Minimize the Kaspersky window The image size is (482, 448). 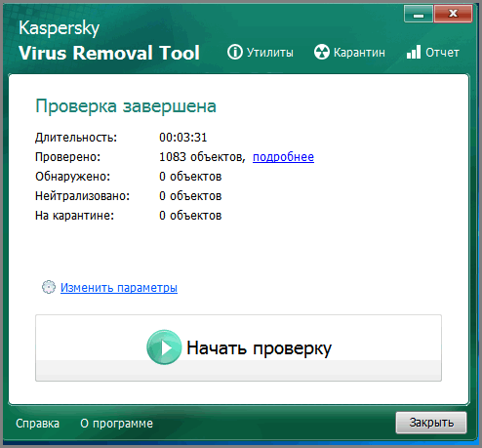click(x=419, y=14)
